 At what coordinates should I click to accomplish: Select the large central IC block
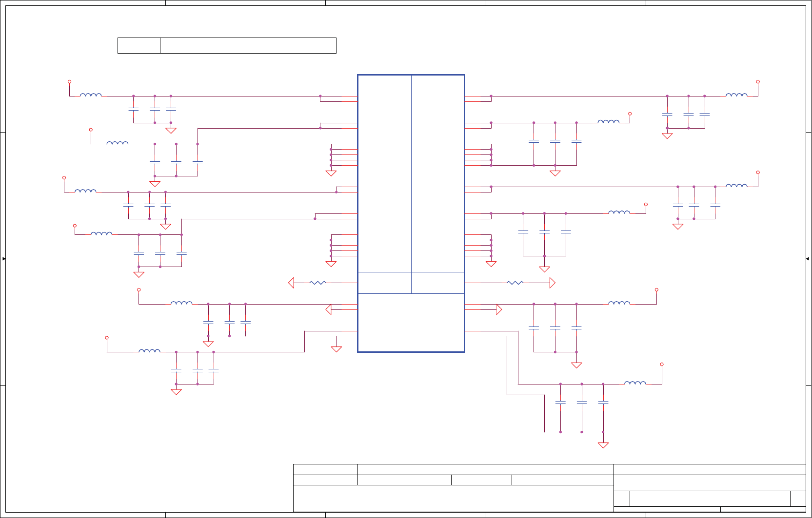(x=411, y=213)
